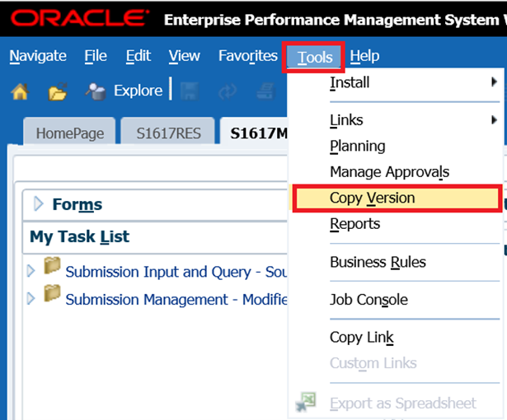Choose Manage Approvals menu item
The width and height of the screenshot is (507, 420).
389,172
